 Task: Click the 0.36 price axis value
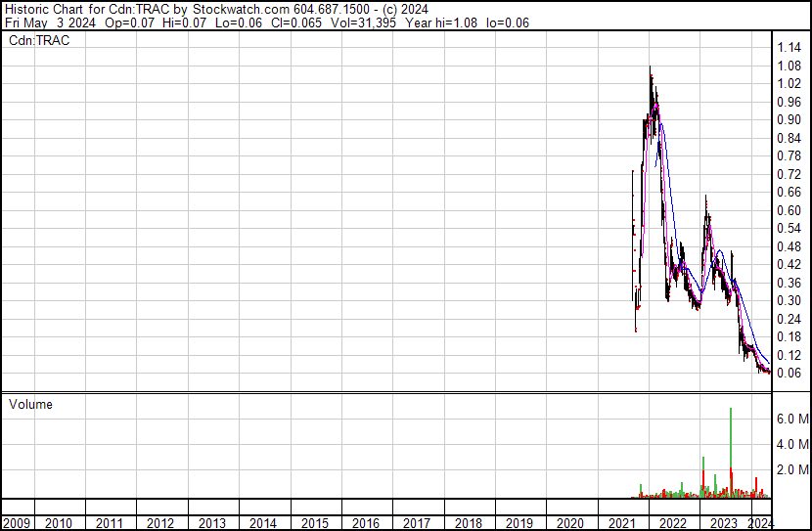tap(789, 283)
